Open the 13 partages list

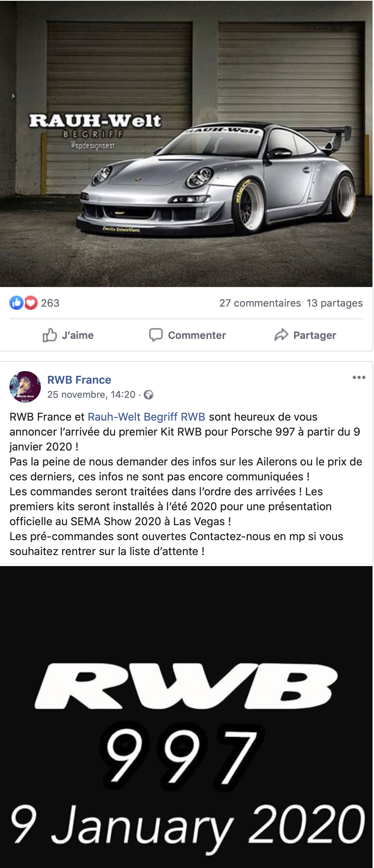[x=335, y=303]
